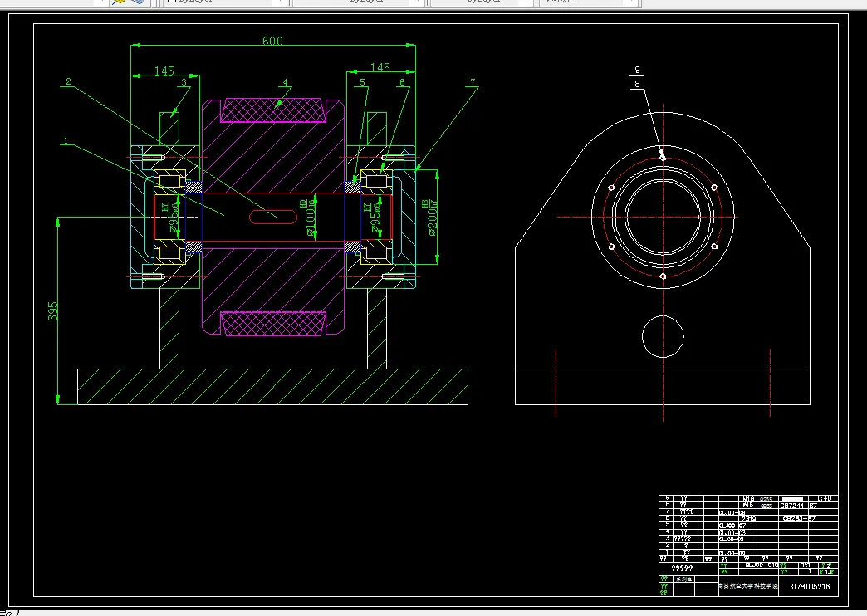
Task: Click part balloon number 1
Action: (66, 140)
